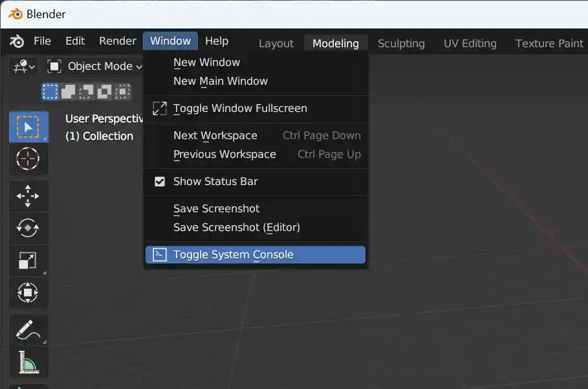The image size is (588, 389).
Task: Open the Help menu
Action: click(217, 41)
